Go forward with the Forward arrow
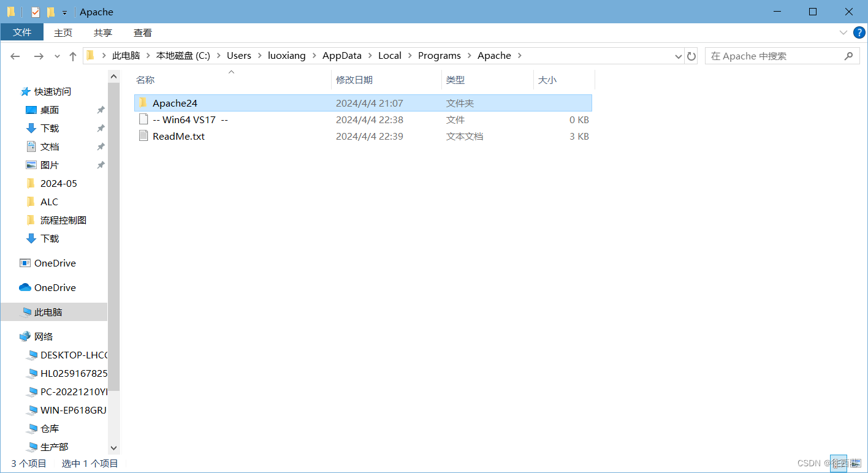 pos(39,56)
